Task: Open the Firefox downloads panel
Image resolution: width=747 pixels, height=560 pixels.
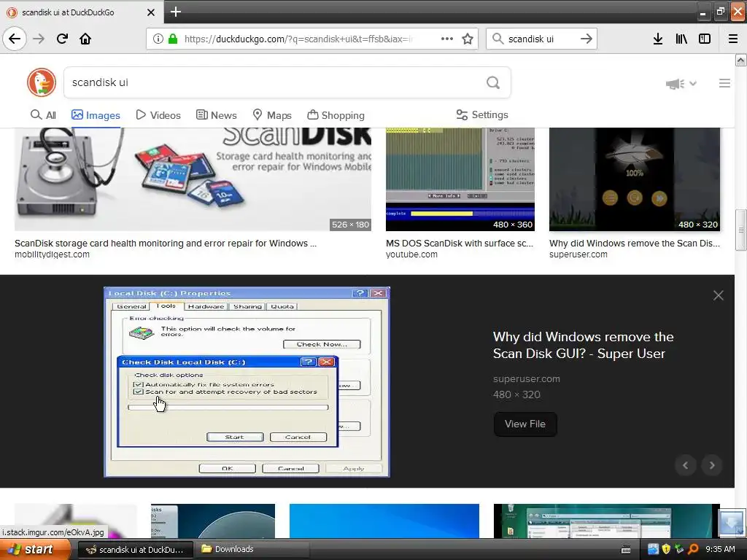Action: pyautogui.click(x=658, y=39)
